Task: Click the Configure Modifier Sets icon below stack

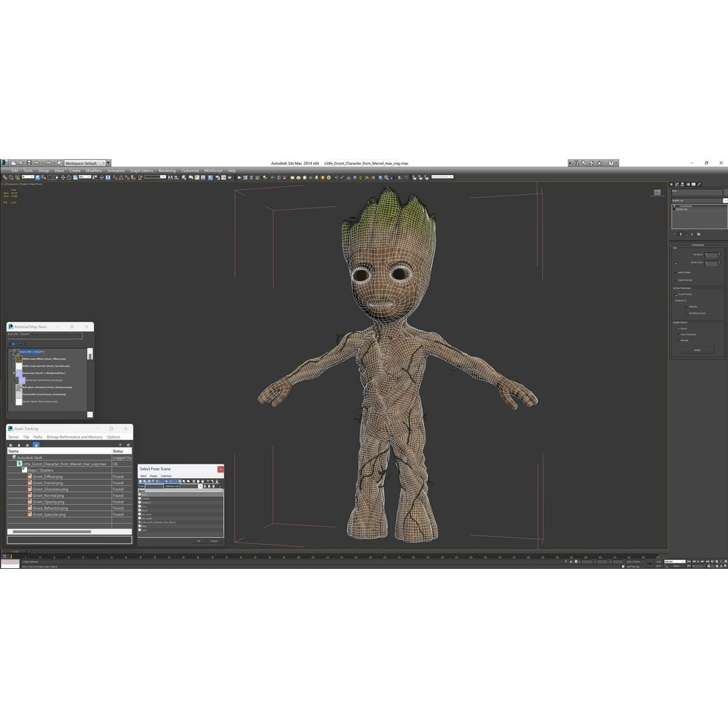Action: [699, 234]
